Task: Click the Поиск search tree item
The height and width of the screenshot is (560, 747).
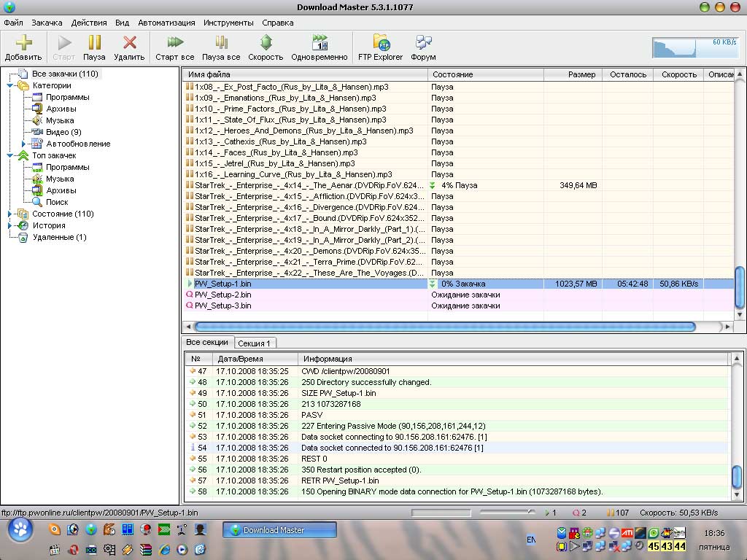Action: coord(57,202)
